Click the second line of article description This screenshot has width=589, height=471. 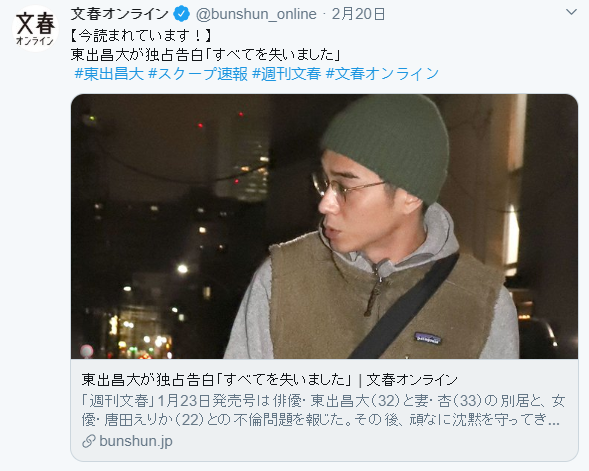point(320,420)
